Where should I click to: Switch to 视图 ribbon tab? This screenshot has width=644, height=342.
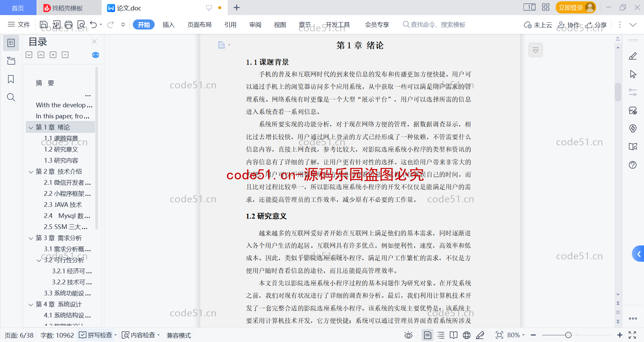coord(280,25)
